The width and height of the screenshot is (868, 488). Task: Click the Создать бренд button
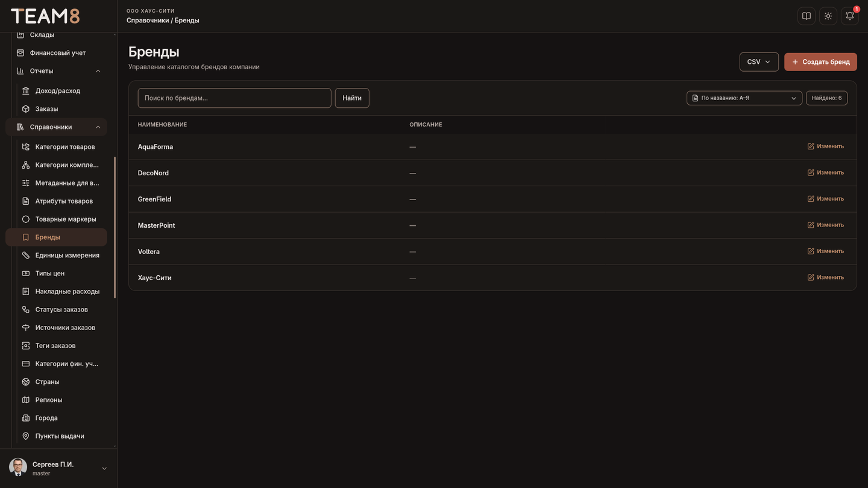tap(820, 62)
